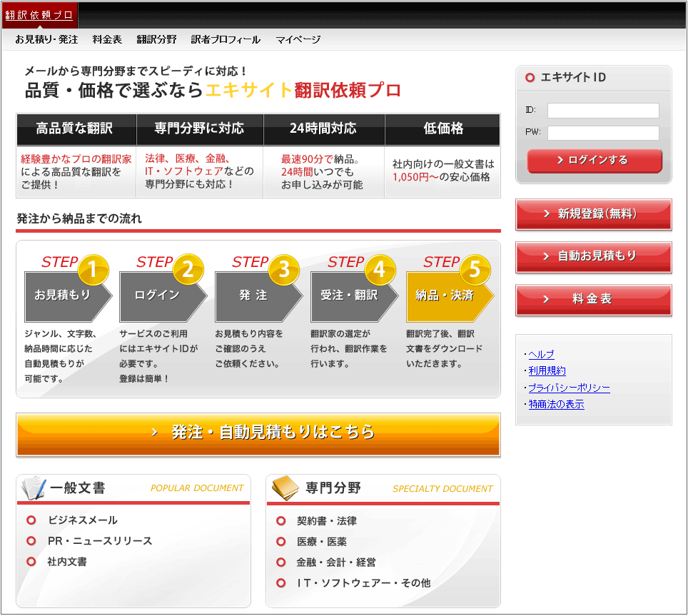The height and width of the screenshot is (616, 688).
Task: Click the red 料金表 sidebar button
Action: pos(594,299)
